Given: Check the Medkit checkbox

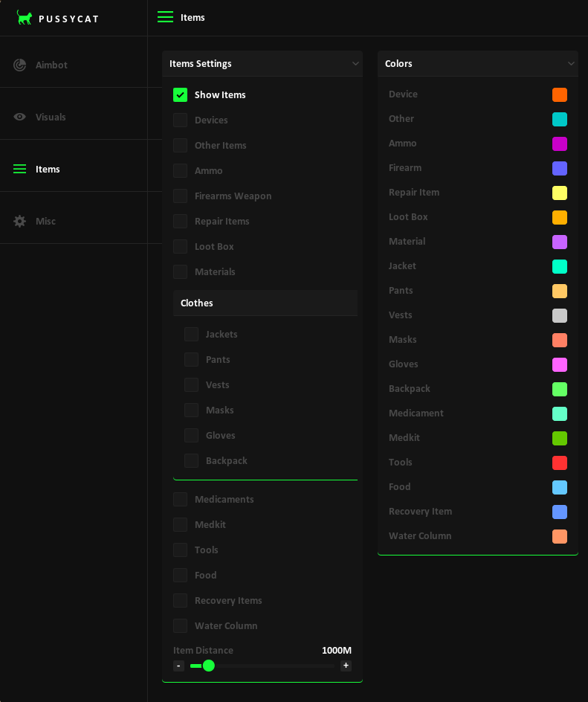Looking at the screenshot, I should [x=180, y=525].
